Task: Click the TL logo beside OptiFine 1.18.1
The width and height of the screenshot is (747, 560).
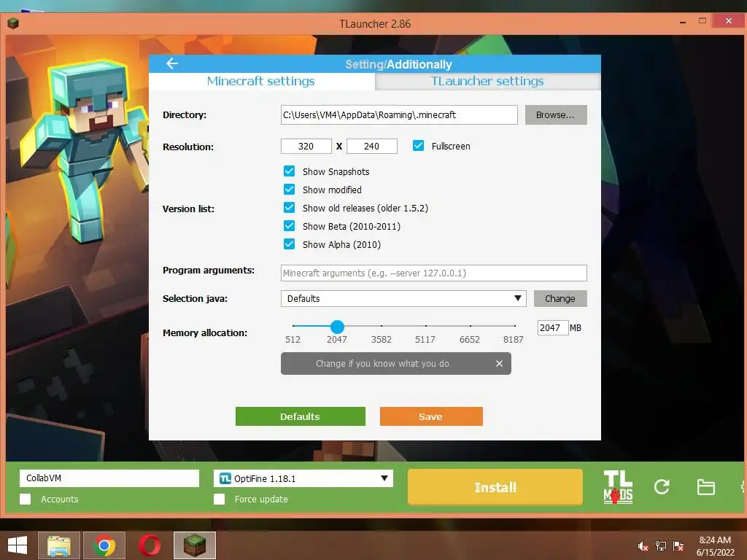Action: pos(225,478)
